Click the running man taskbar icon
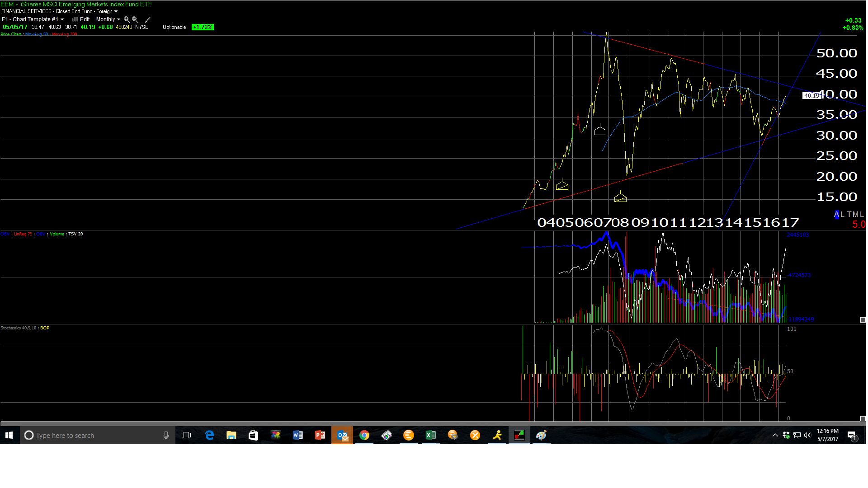The image size is (868, 488). click(x=497, y=435)
